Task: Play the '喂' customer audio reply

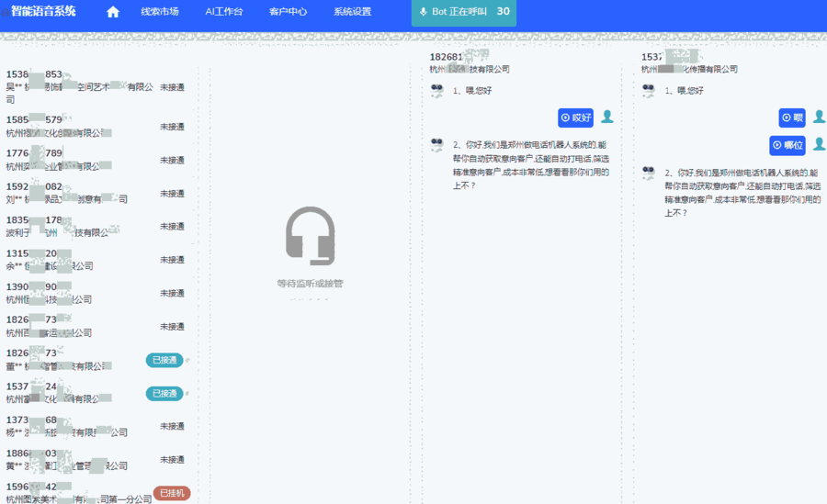Action: point(792,118)
